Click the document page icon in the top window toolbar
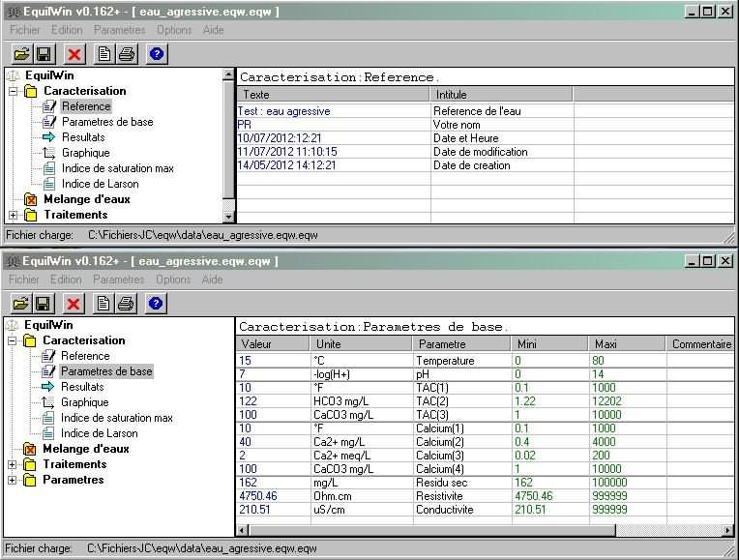Screen dimensions: 739x560 click(104, 54)
